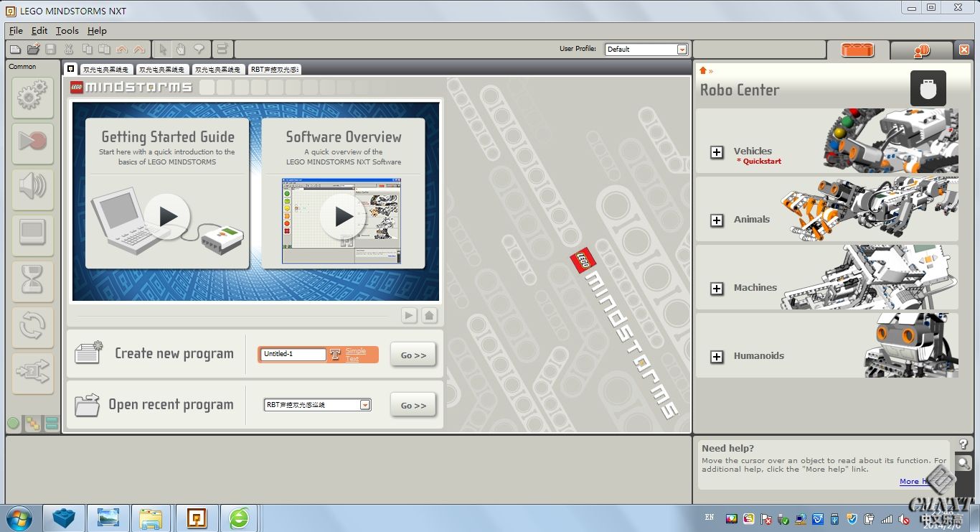
Task: Open the Help menu
Action: click(97, 31)
